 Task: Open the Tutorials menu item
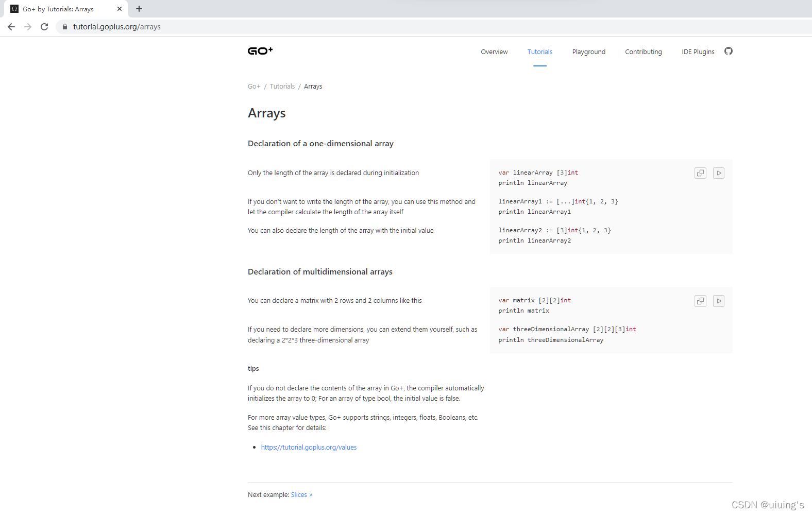pyautogui.click(x=540, y=52)
